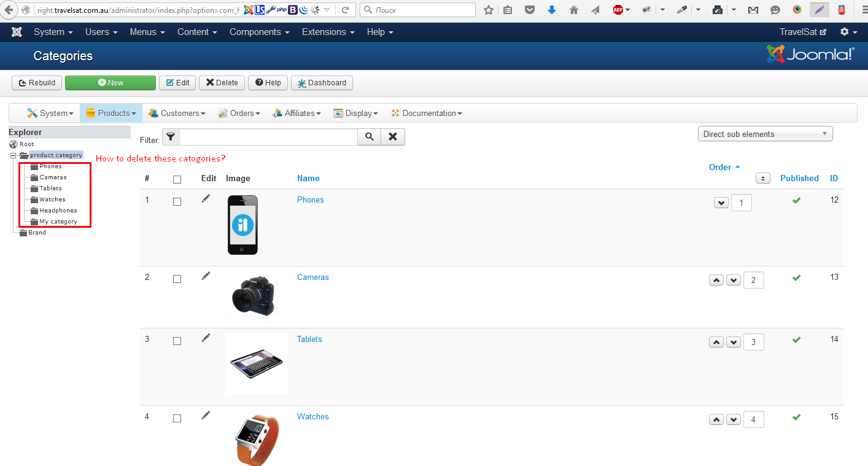Click the Delete toolbar button
Viewport: 868px width, 466px height.
click(222, 83)
